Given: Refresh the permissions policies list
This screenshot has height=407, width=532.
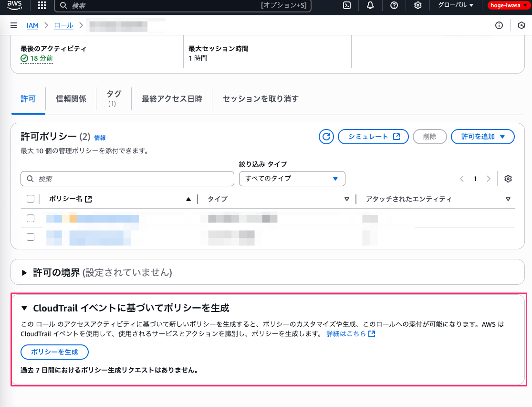Looking at the screenshot, I should [x=326, y=137].
